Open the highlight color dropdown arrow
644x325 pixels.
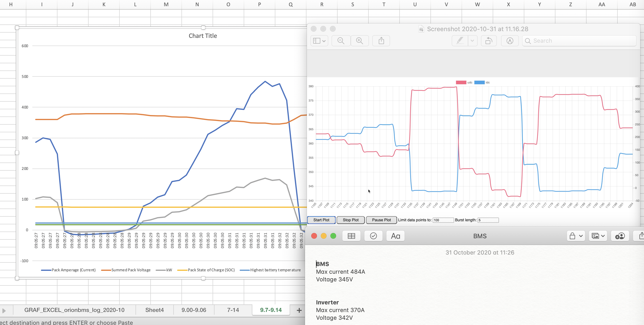click(472, 41)
